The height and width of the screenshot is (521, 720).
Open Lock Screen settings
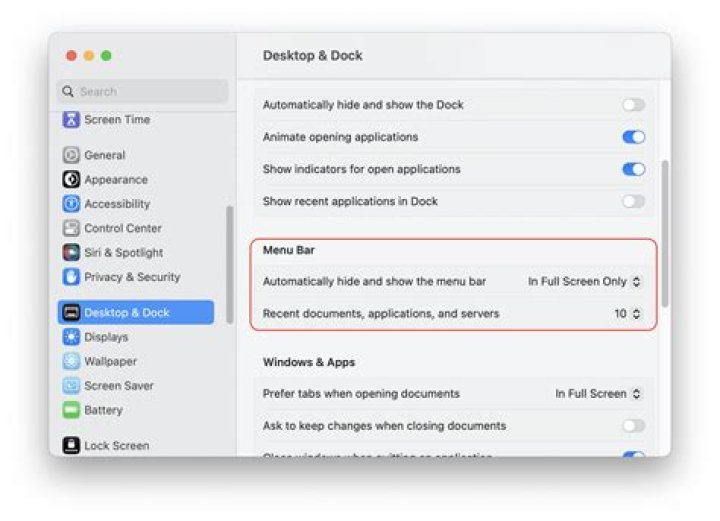click(116, 446)
